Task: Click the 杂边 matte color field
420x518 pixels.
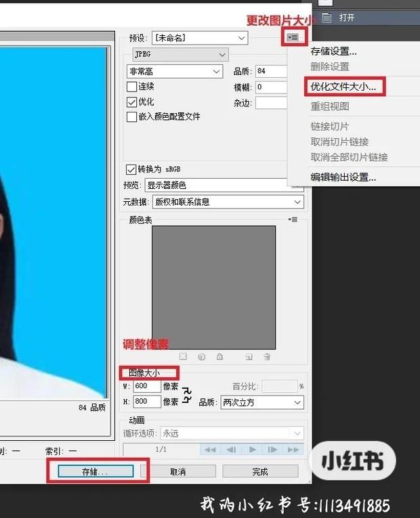Action: point(272,103)
